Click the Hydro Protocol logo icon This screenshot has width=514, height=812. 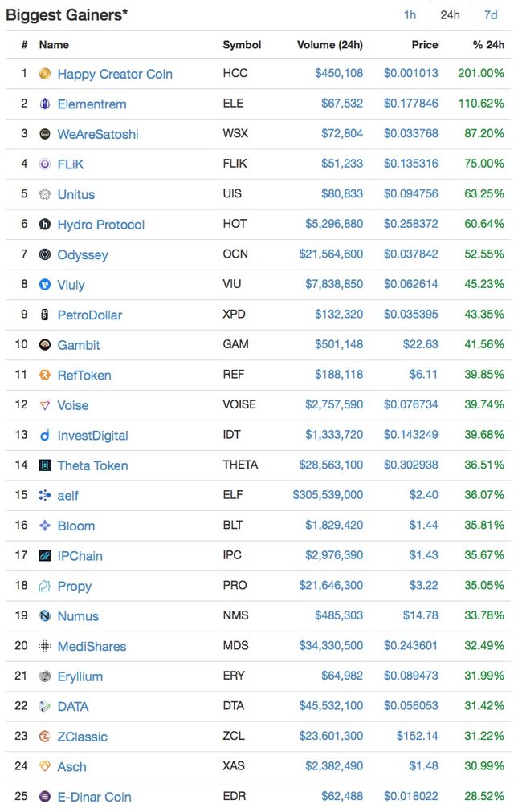pyautogui.click(x=45, y=225)
